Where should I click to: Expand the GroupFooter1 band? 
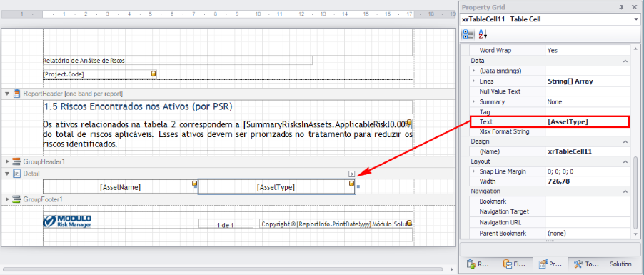click(x=6, y=199)
